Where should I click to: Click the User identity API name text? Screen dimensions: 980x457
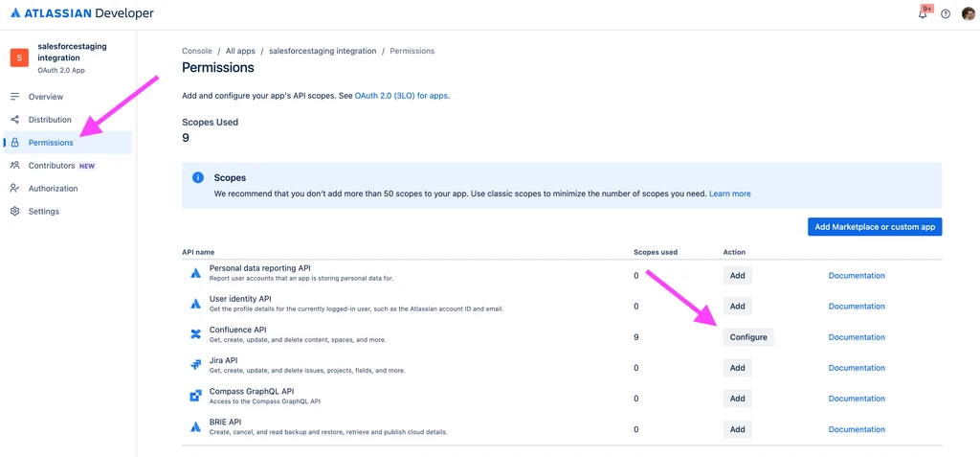coord(240,299)
